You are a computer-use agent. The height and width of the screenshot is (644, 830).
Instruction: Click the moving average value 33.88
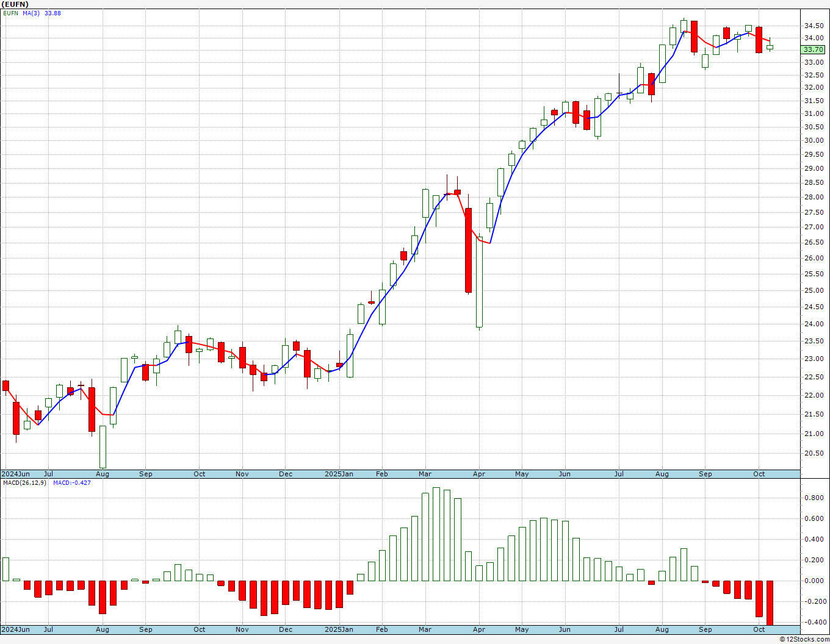tap(52, 13)
